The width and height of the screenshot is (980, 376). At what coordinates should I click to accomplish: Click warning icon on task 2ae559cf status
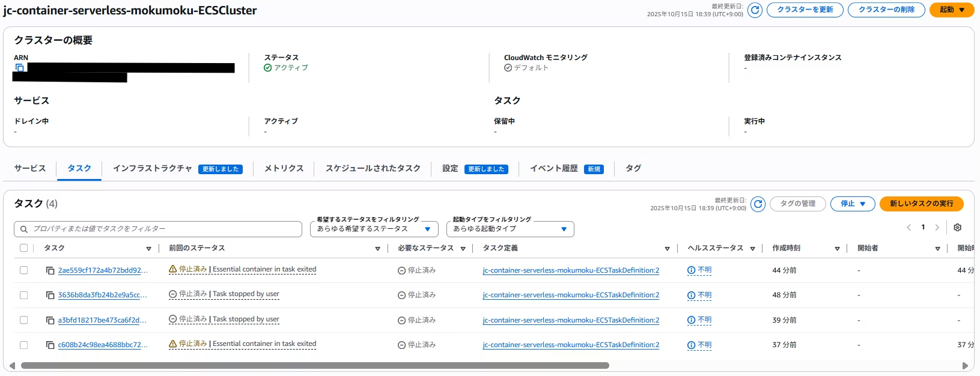[x=173, y=269]
